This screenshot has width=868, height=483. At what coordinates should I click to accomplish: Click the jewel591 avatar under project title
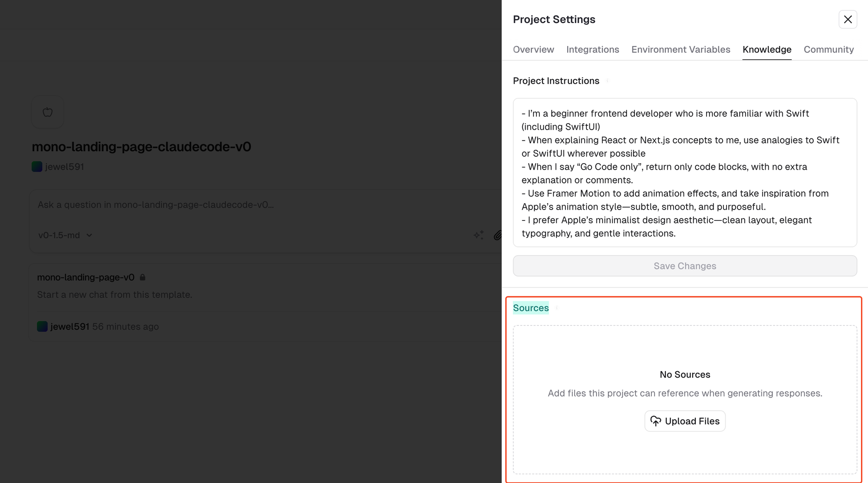37,167
